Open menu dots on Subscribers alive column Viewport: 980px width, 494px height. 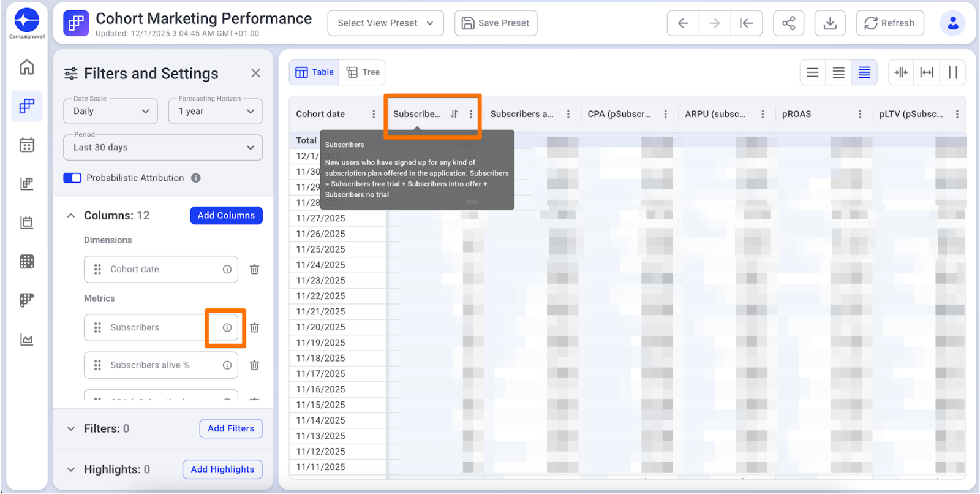pyautogui.click(x=568, y=114)
